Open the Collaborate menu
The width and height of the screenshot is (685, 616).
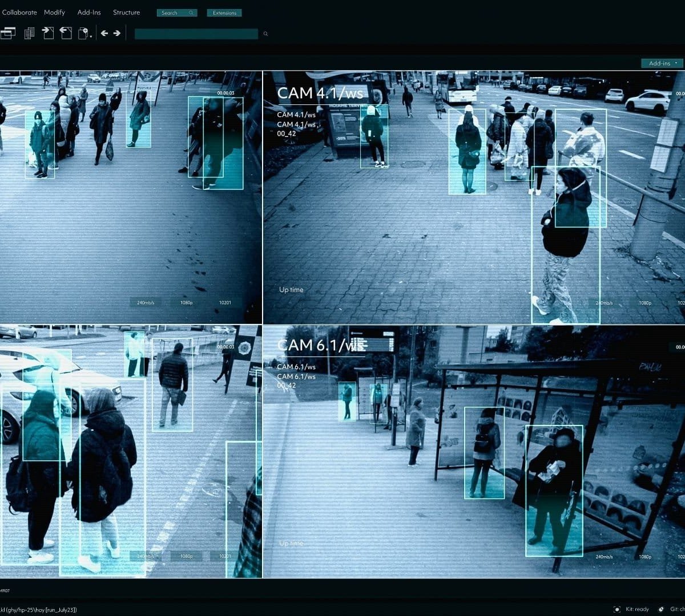(19, 13)
